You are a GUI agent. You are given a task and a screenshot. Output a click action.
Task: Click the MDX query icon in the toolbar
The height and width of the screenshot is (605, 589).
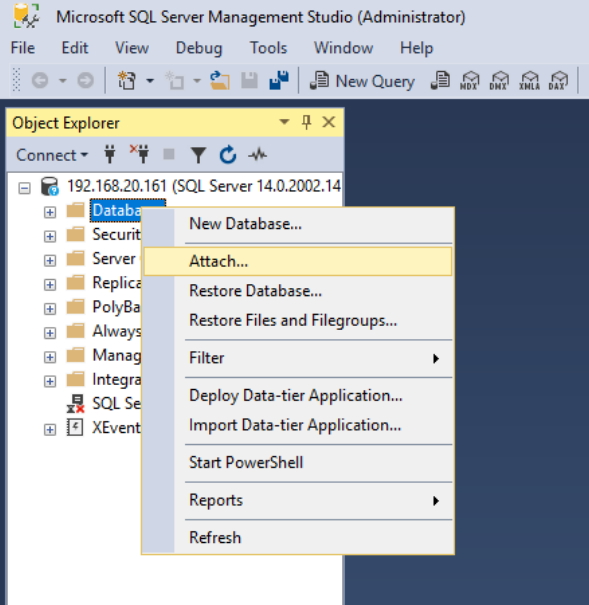[x=469, y=81]
